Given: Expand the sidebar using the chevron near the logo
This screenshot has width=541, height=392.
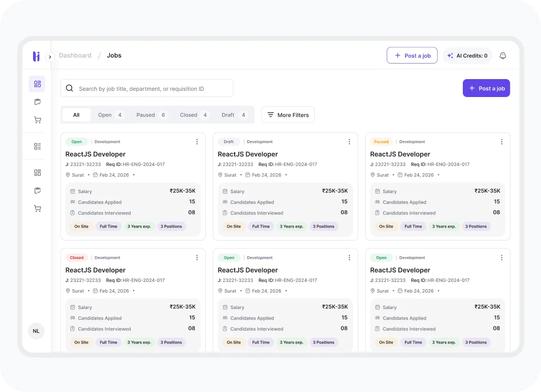Looking at the screenshot, I should (50, 57).
